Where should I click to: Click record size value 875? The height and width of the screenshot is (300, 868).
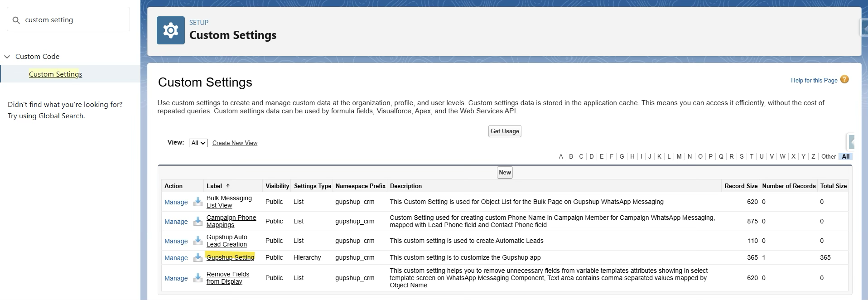click(x=752, y=221)
